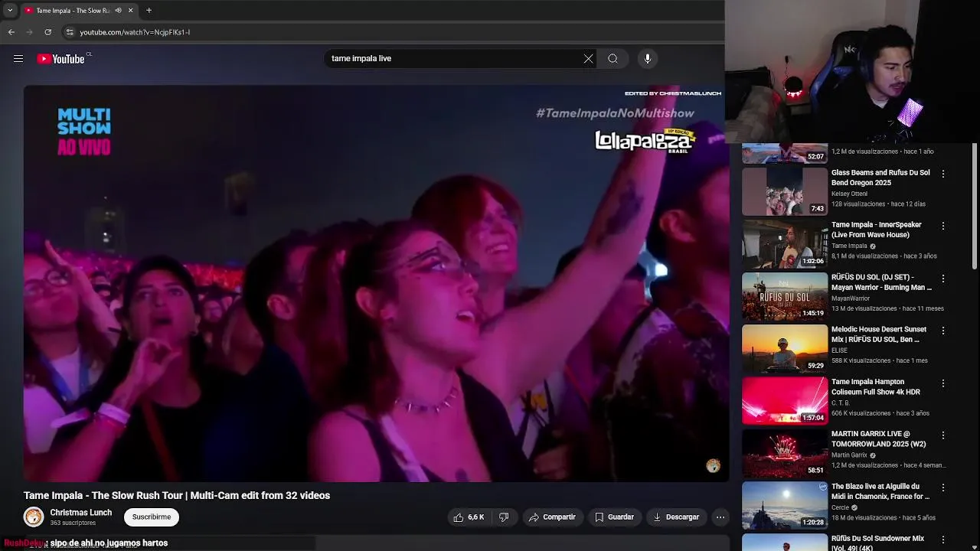
Task: Open a new browser tab
Action: (x=149, y=11)
